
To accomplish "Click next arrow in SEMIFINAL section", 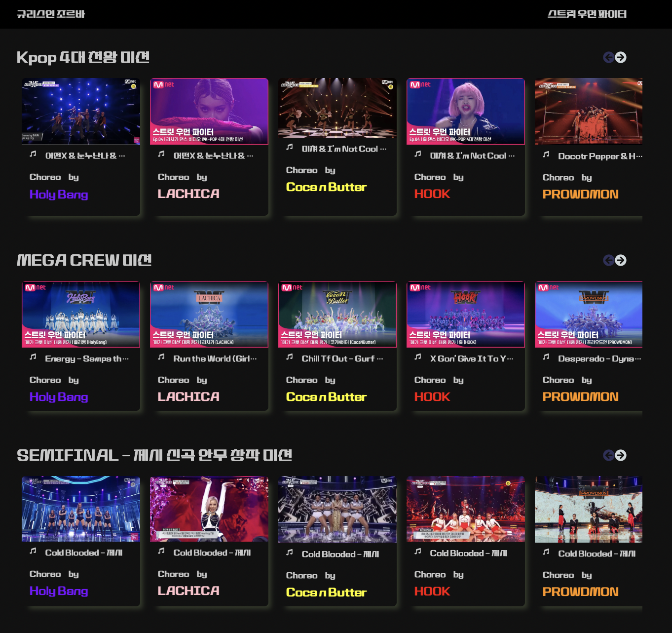I will point(621,455).
